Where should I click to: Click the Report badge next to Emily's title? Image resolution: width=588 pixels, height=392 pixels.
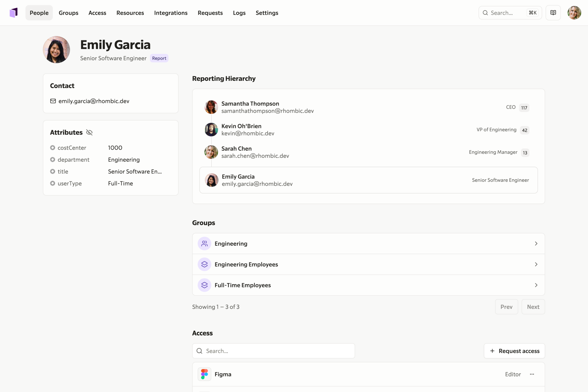pyautogui.click(x=159, y=58)
